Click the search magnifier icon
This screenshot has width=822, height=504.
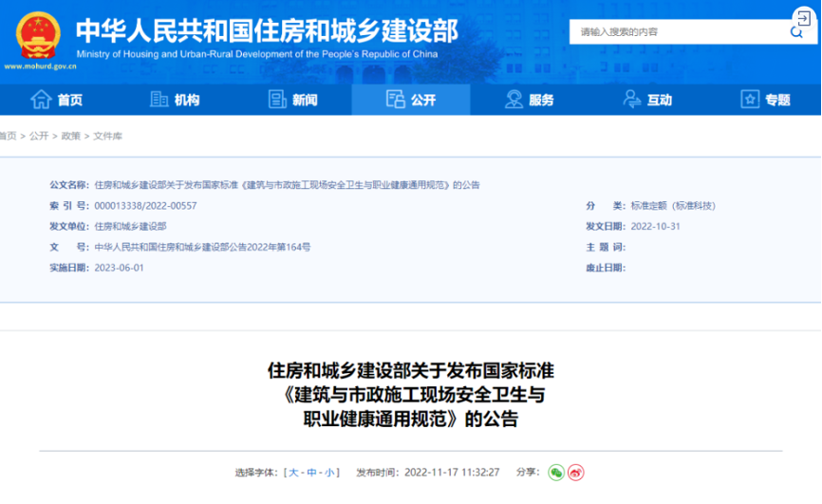coord(796,32)
